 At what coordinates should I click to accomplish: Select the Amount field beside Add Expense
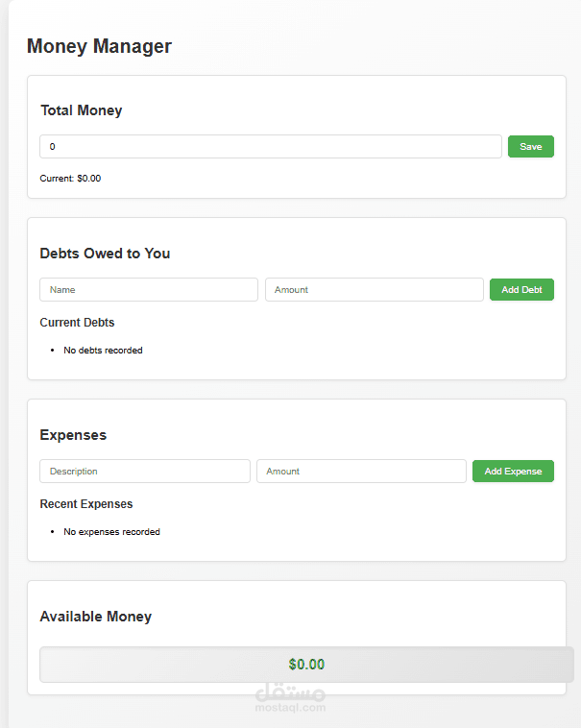coord(361,472)
